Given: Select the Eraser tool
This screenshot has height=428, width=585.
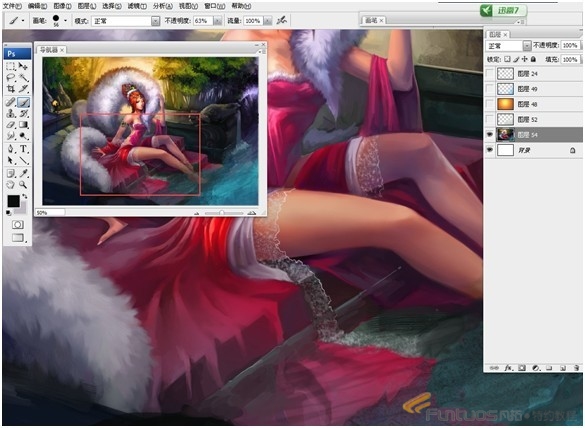Looking at the screenshot, I should 11,125.
